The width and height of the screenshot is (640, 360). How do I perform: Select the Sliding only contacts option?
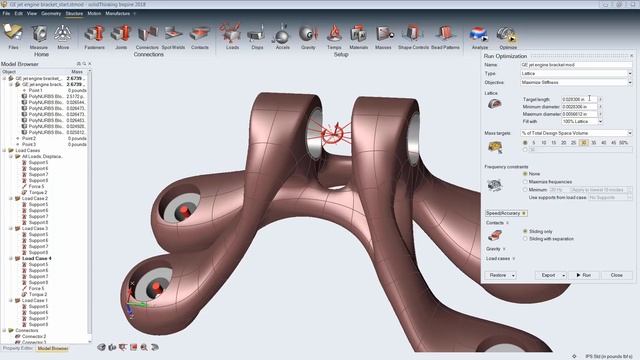[525, 231]
